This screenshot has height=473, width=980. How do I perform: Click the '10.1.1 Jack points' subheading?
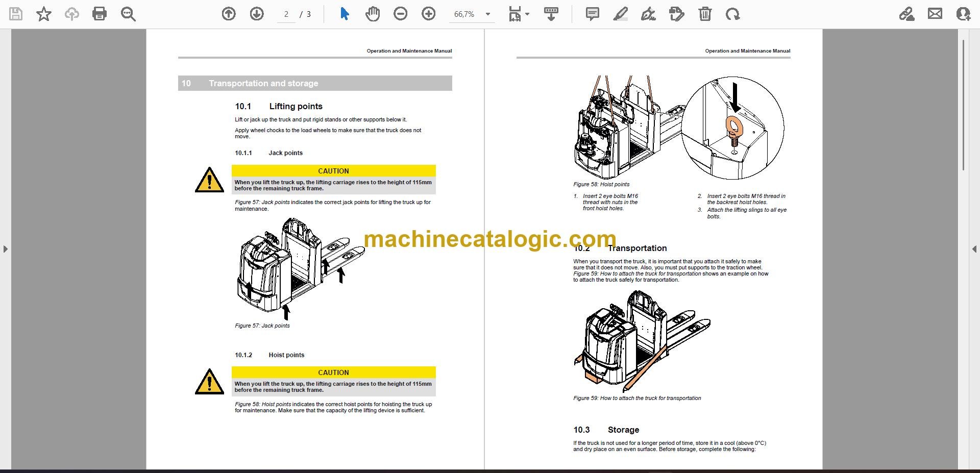[x=268, y=153]
